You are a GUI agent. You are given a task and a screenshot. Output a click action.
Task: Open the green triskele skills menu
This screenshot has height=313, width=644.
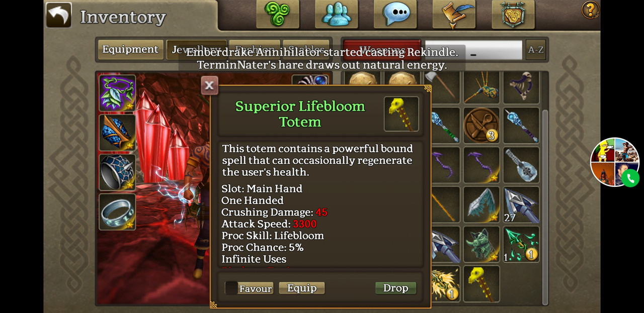point(278,14)
